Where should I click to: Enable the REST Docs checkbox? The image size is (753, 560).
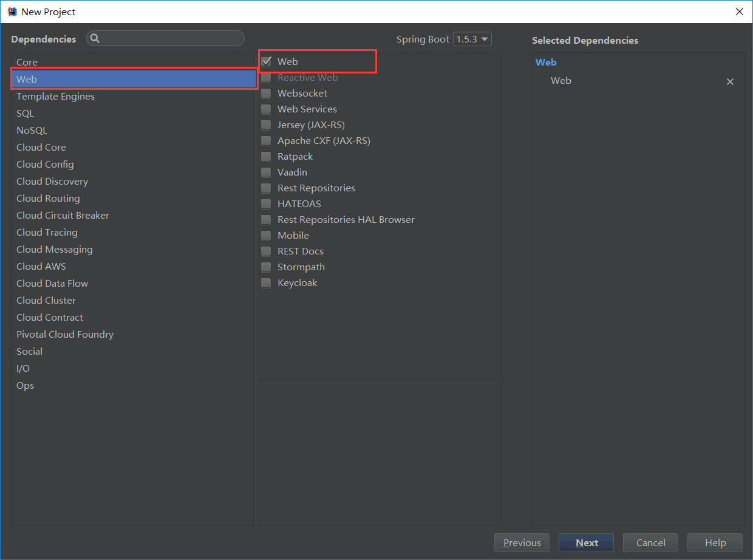[266, 251]
